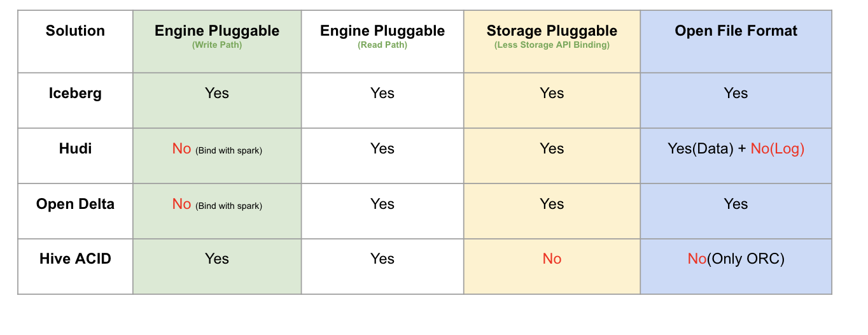868x335 pixels.
Task: Click Open Delta's Yes under Read Path
Action: (x=382, y=204)
